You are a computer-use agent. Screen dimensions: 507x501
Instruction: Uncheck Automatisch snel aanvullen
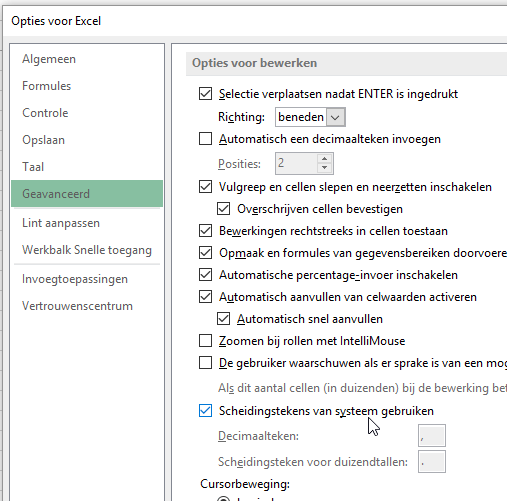(223, 319)
